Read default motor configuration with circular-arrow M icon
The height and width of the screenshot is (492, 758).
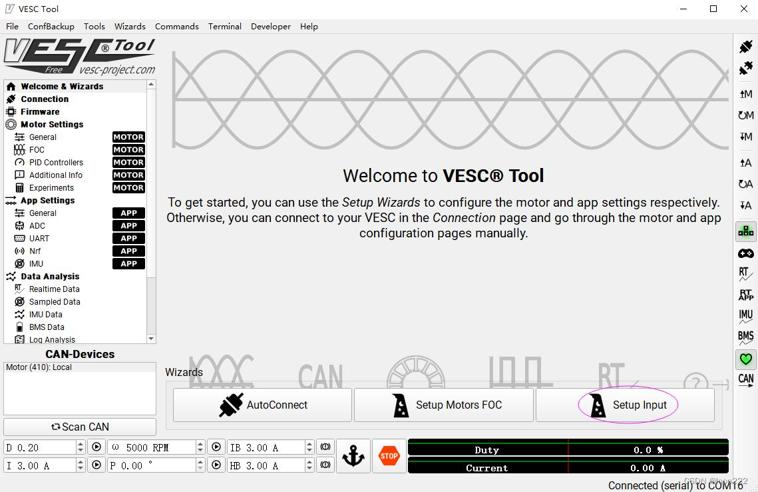click(x=745, y=115)
